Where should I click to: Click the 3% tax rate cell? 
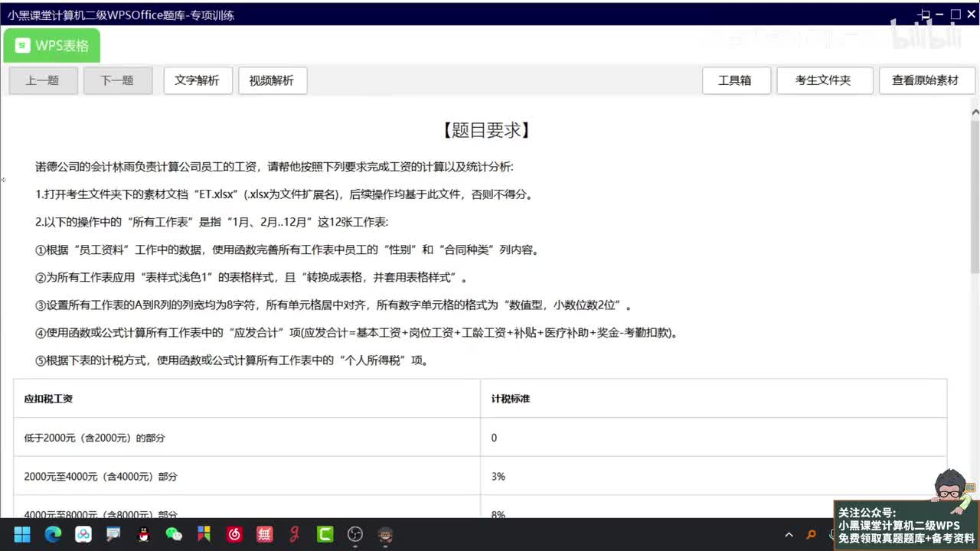(x=714, y=476)
